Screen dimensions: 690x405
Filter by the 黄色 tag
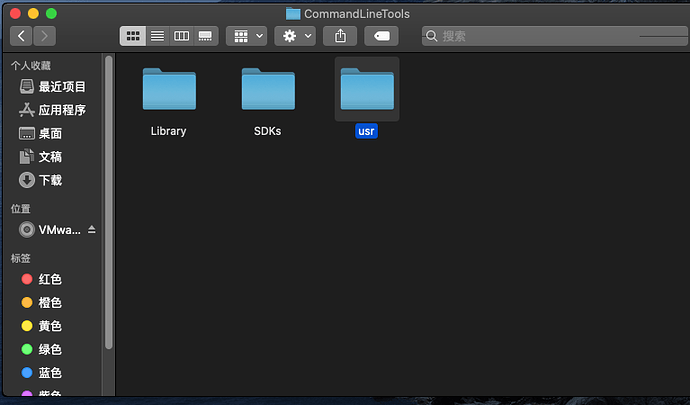42,326
